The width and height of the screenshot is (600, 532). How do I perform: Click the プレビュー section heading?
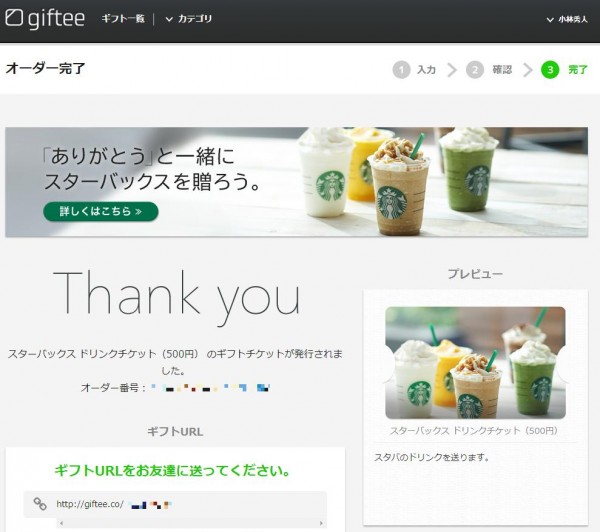click(x=475, y=274)
